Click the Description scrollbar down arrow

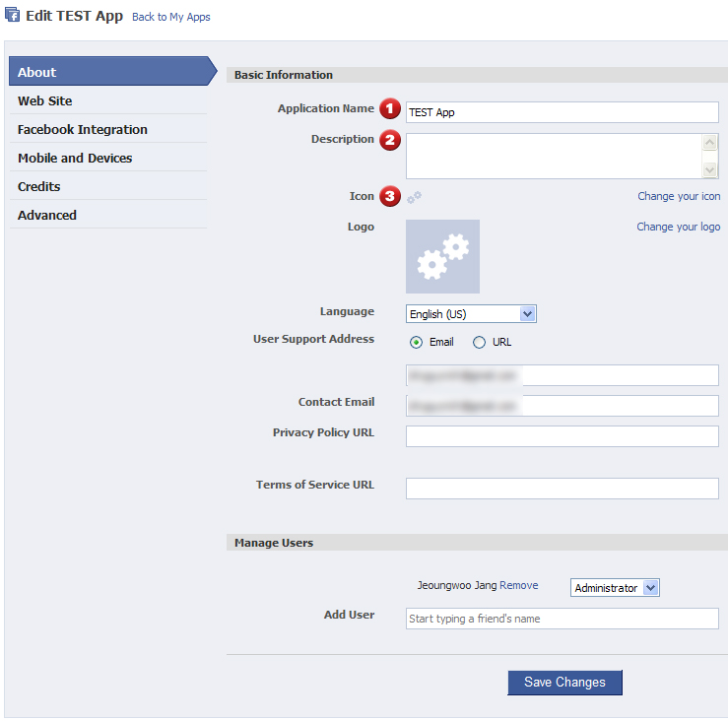click(709, 170)
